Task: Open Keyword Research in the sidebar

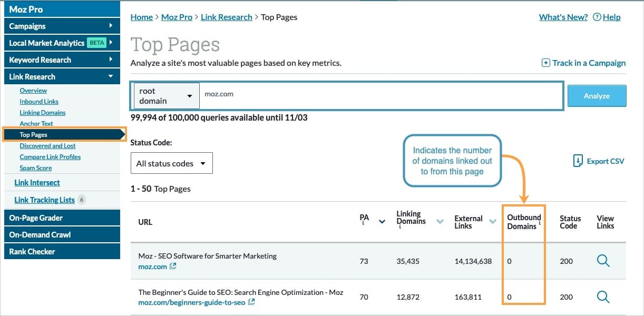Action: click(x=62, y=60)
